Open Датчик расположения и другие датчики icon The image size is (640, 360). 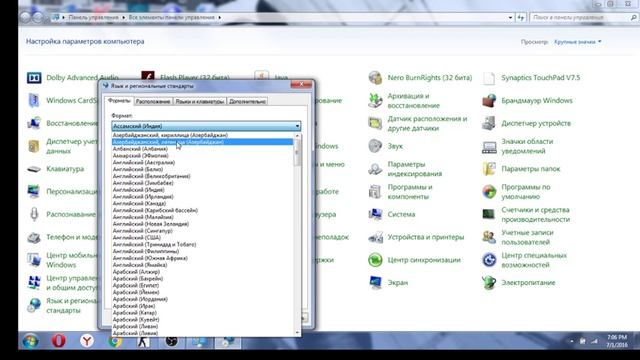[375, 123]
